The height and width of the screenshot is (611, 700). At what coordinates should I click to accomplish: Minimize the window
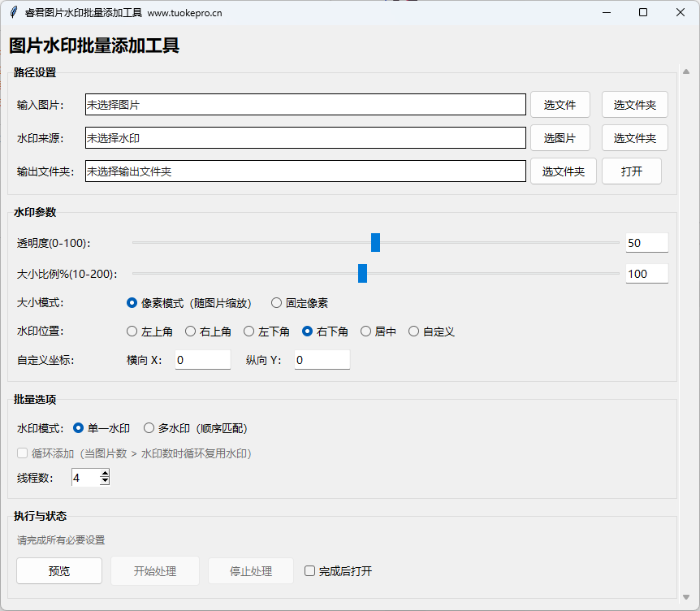click(607, 12)
